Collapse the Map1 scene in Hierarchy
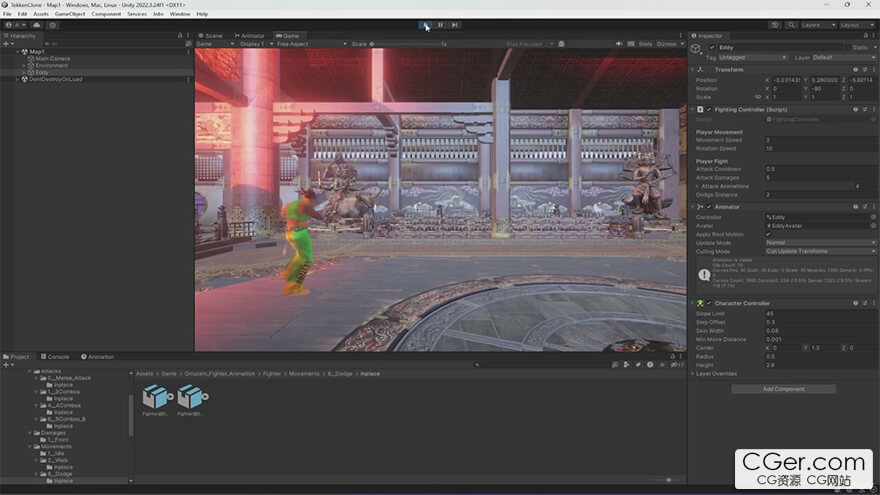880x495 pixels. 17,52
